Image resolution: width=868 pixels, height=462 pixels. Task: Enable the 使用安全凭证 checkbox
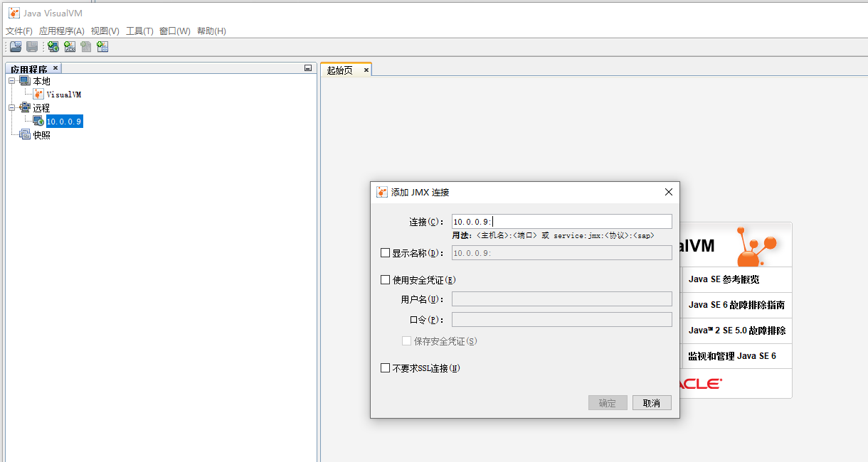tap(384, 279)
